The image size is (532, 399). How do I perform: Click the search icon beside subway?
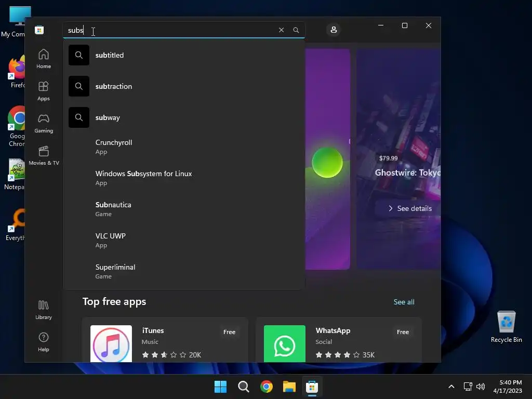[79, 117]
